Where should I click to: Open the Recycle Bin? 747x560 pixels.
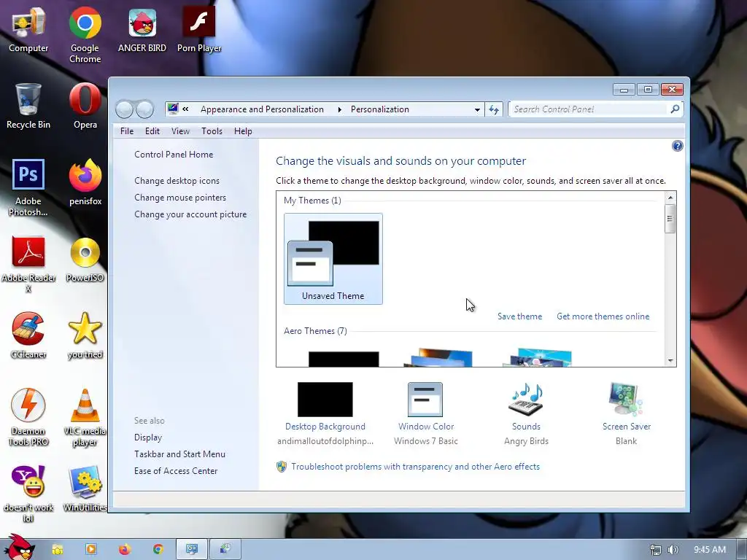pyautogui.click(x=28, y=106)
